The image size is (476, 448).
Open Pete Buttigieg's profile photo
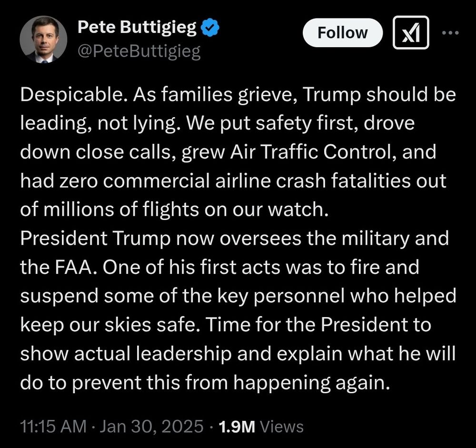[x=43, y=40]
